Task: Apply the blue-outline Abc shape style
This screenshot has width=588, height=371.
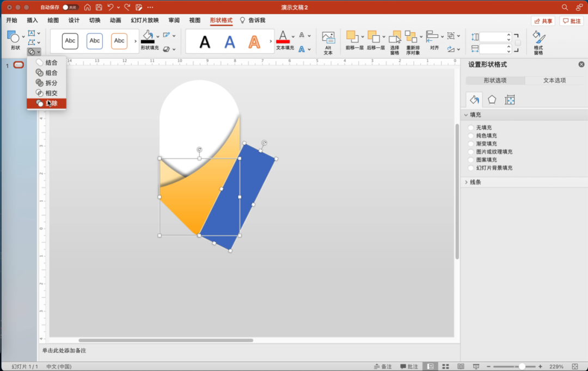Action: pos(95,41)
